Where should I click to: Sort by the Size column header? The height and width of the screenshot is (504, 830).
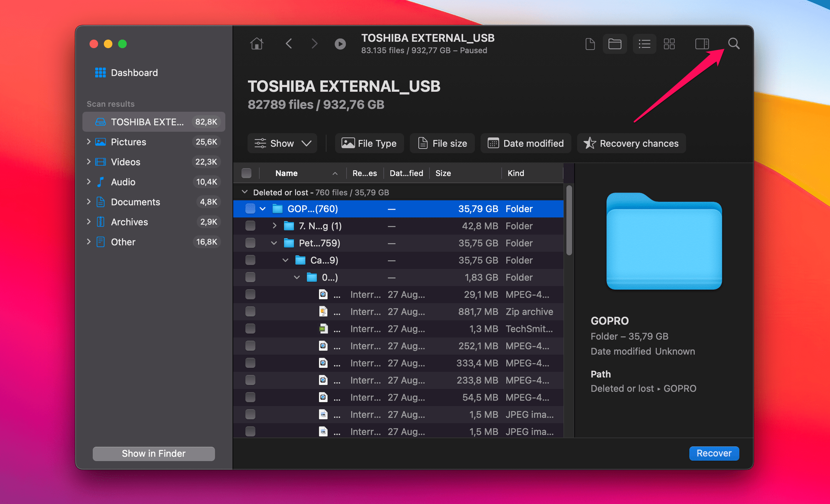[x=465, y=173]
